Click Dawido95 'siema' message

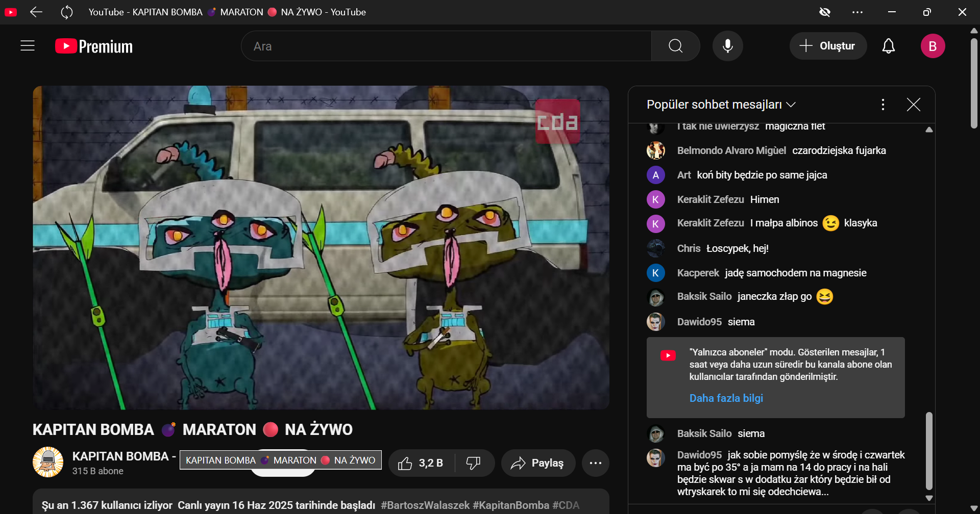click(741, 322)
